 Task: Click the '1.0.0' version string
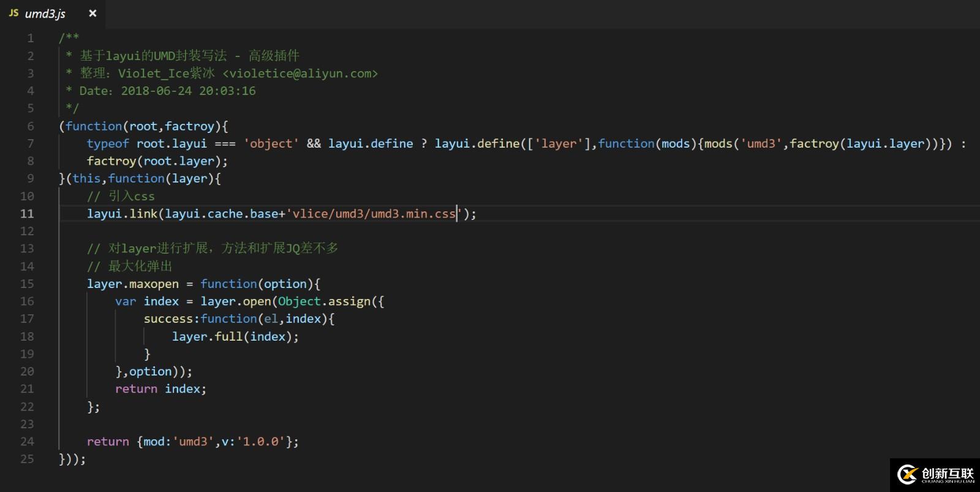(x=261, y=442)
